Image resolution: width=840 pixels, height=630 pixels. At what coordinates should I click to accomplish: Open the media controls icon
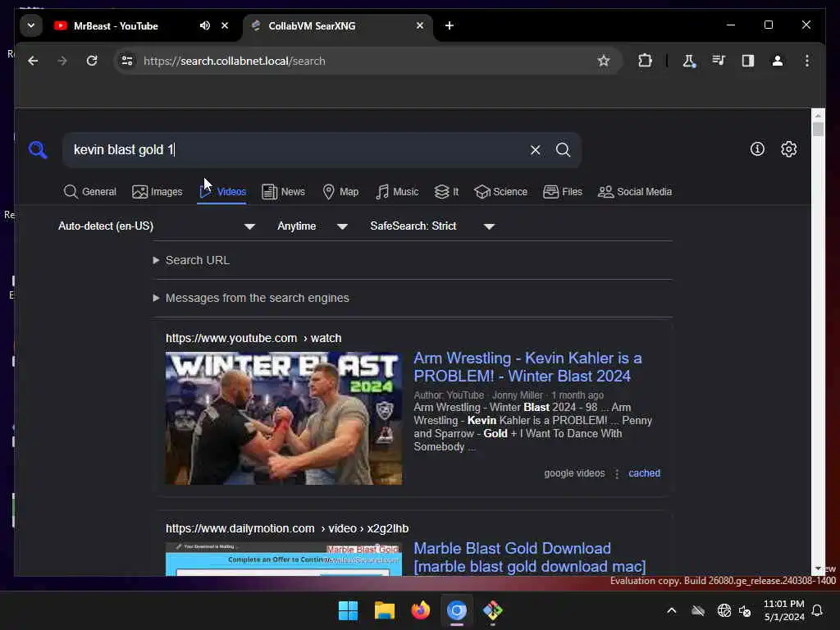click(x=719, y=61)
